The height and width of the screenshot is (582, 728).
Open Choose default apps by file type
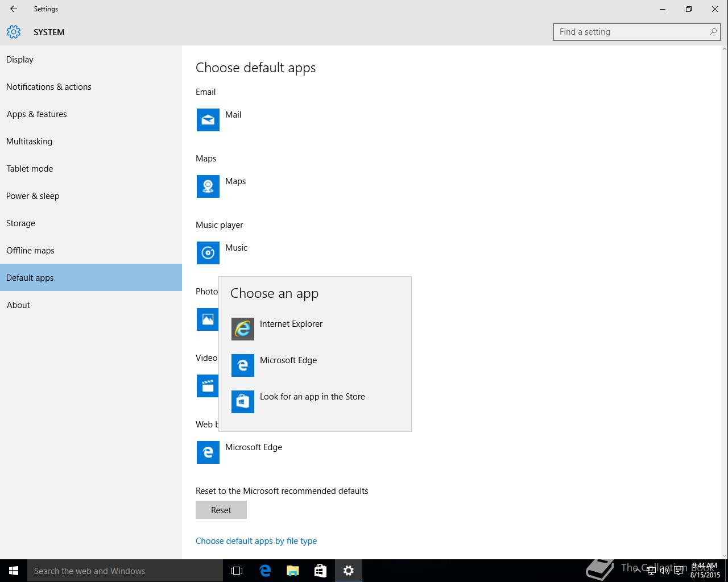pyautogui.click(x=256, y=541)
